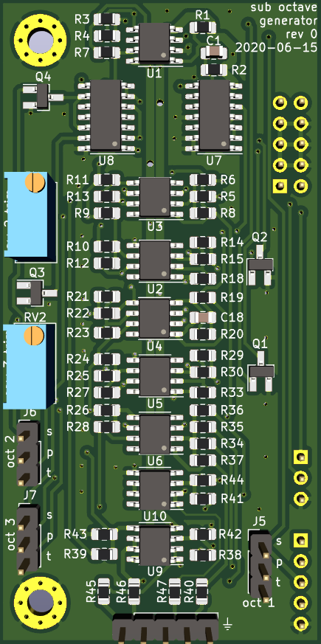
Task: Click the "oct 2" label
Action: 10,451
